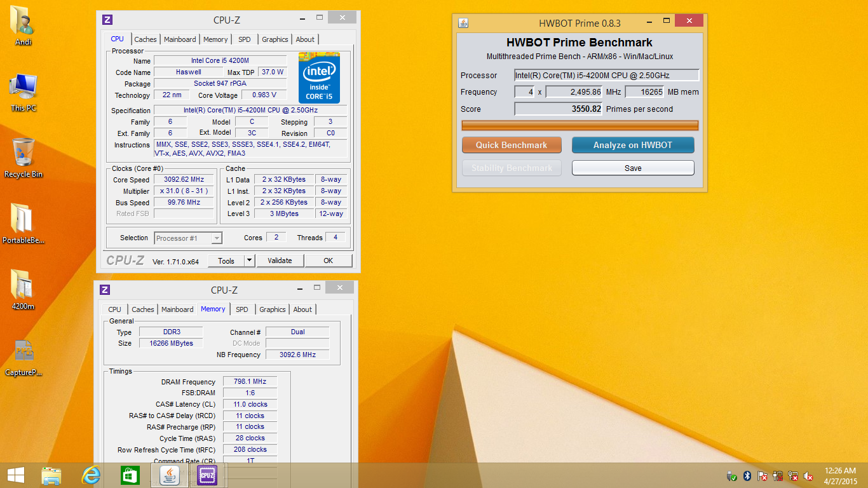Click the Core Voltage value 0.983 V
Image resolution: width=868 pixels, height=488 pixels.
[264, 95]
